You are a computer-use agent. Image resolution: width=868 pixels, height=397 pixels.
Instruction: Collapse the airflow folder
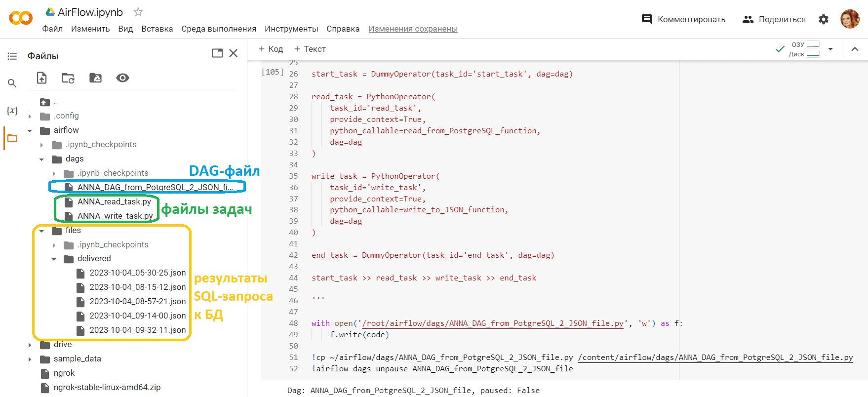click(x=30, y=131)
